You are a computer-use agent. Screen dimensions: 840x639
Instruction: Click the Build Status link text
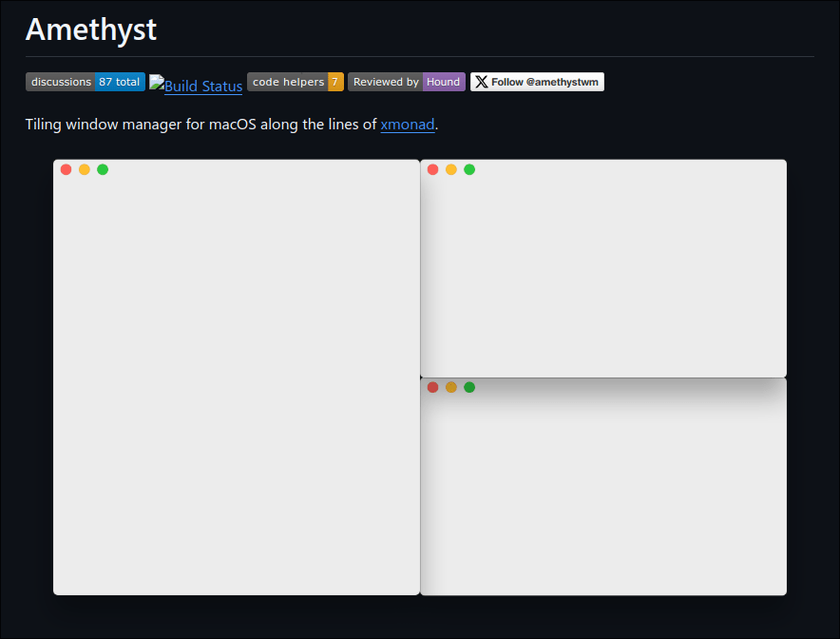click(x=203, y=87)
